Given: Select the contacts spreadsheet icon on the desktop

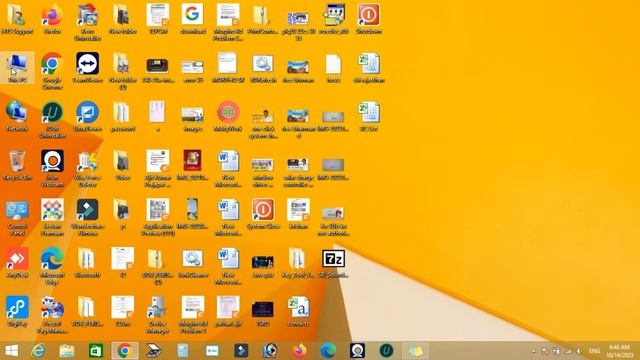Looking at the screenshot, I should pos(298,311).
